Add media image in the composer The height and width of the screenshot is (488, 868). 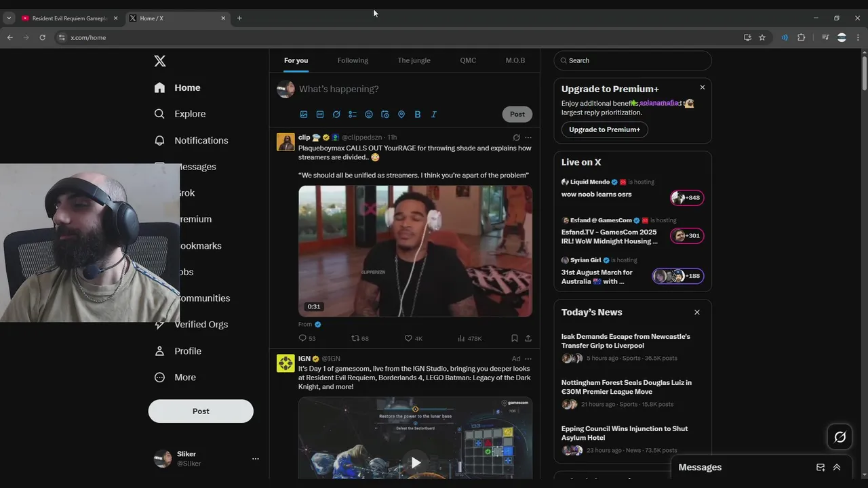click(304, 115)
